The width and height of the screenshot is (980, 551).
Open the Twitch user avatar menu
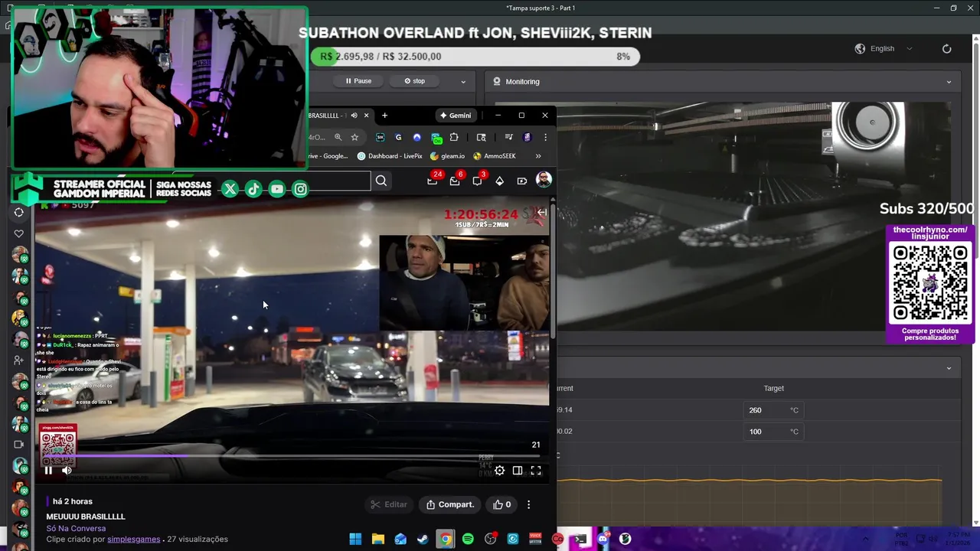click(544, 180)
